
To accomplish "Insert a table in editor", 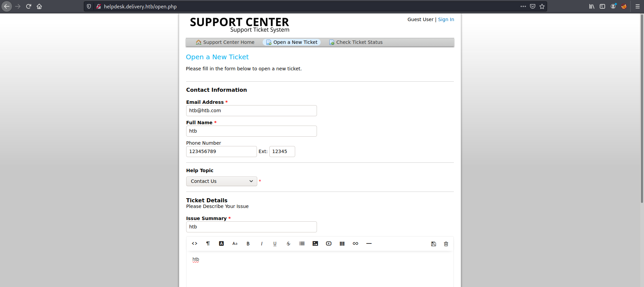I will tap(342, 243).
